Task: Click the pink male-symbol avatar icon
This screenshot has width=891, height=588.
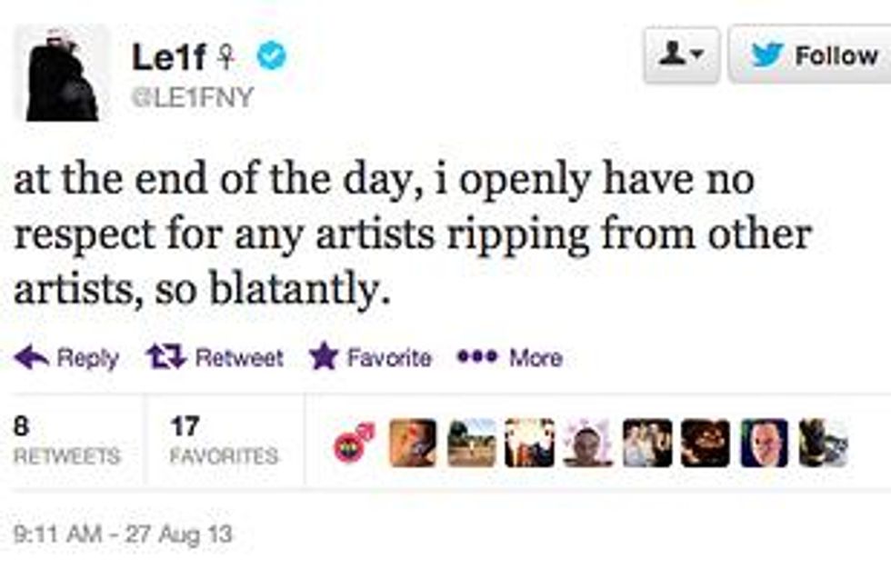Action: 355,443
